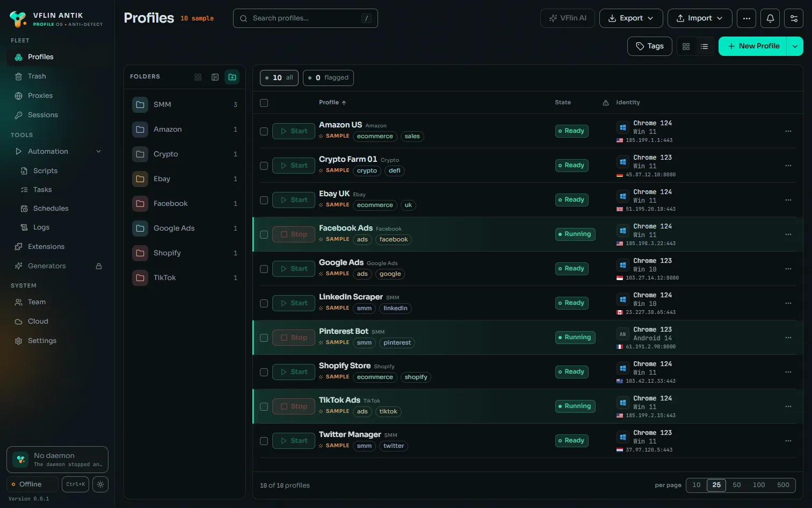Toggle the folders grid layout icon
The image size is (812, 508).
click(198, 77)
